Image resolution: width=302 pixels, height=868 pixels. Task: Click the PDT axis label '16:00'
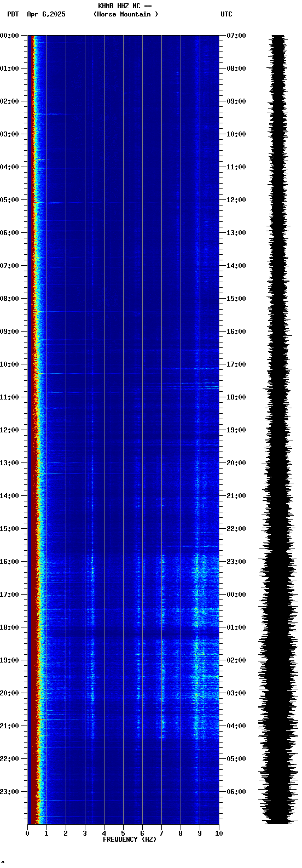tap(9, 562)
